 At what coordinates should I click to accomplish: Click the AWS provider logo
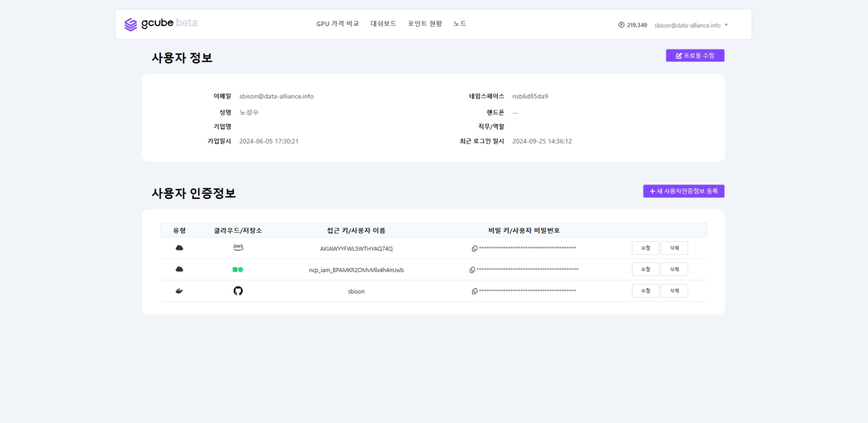point(238,247)
